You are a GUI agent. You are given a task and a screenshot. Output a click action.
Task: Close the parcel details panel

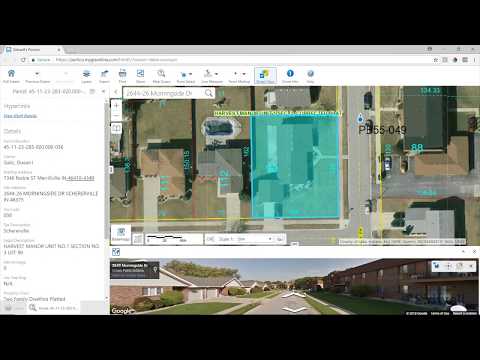(x=103, y=91)
